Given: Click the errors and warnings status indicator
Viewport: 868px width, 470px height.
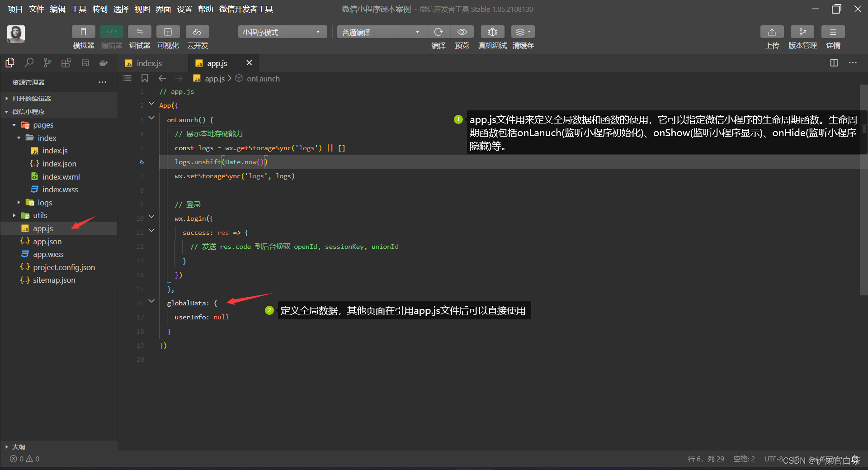Looking at the screenshot, I should click(x=25, y=459).
